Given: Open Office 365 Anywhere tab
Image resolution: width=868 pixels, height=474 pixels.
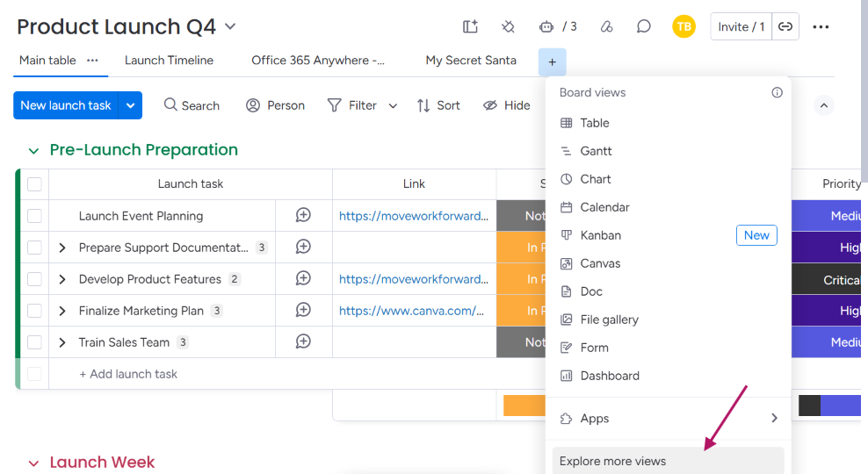Looking at the screenshot, I should pyautogui.click(x=318, y=61).
